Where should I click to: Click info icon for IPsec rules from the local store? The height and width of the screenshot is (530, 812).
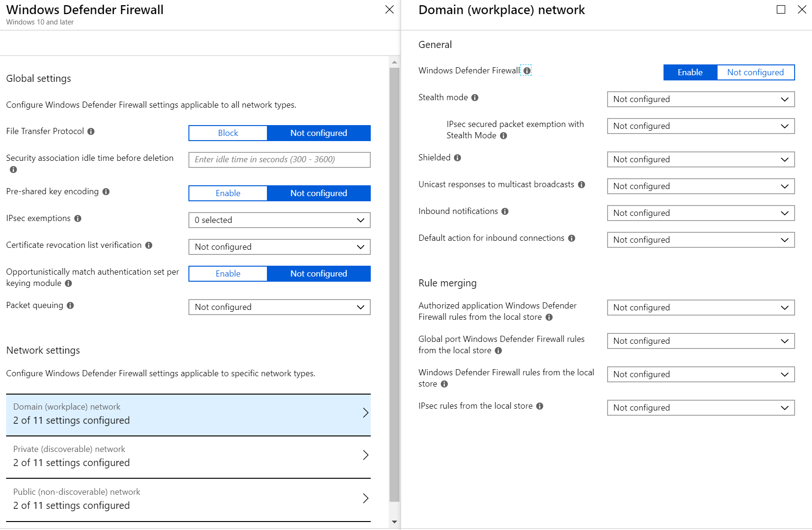pyautogui.click(x=539, y=406)
